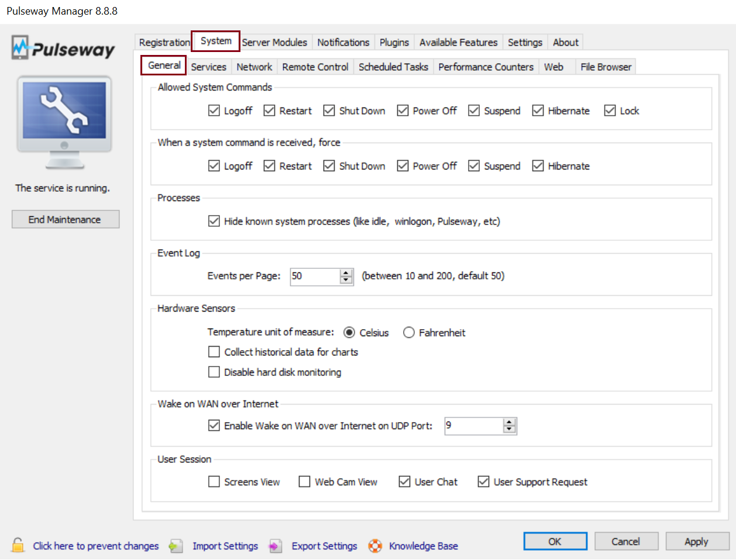Click the monitor wrench maintenance image
This screenshot has width=736, height=560.
(64, 122)
